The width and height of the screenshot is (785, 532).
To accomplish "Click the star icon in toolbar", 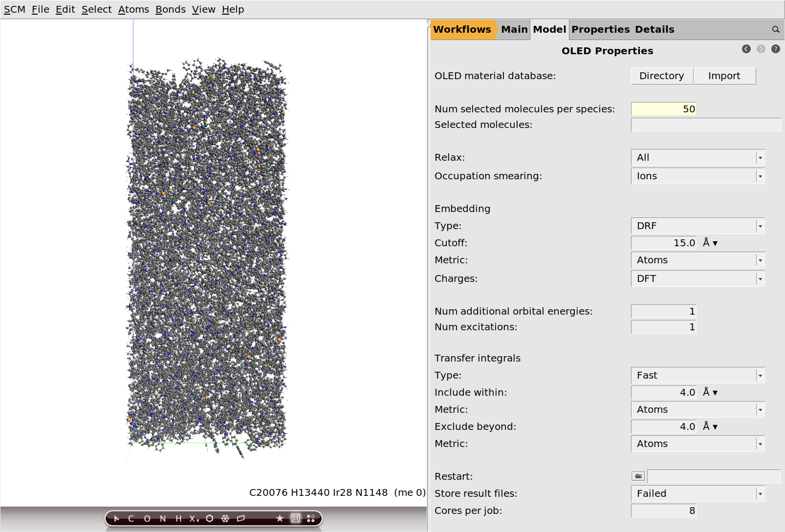I will pos(280,518).
